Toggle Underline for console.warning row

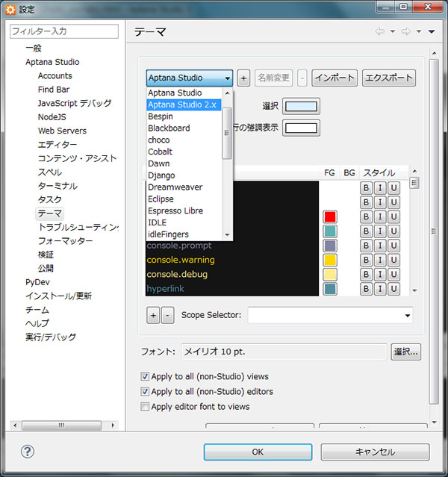tap(393, 260)
